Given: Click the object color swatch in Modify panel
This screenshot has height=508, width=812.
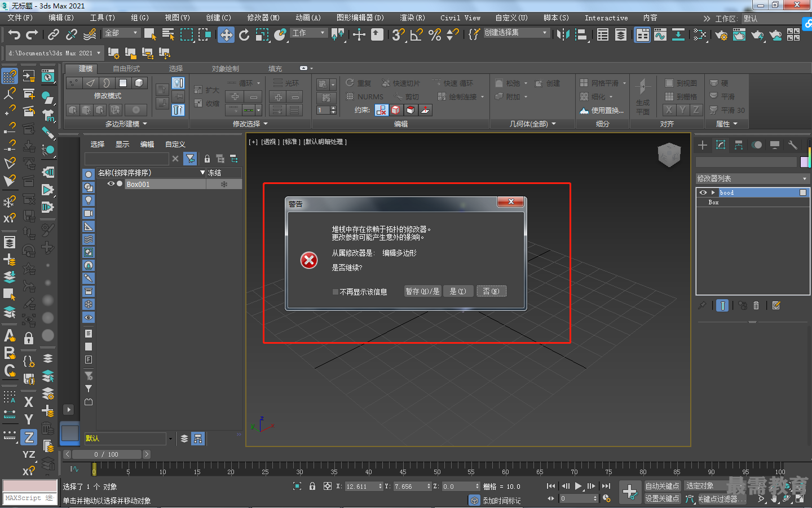Looking at the screenshot, I should pyautogui.click(x=805, y=162).
